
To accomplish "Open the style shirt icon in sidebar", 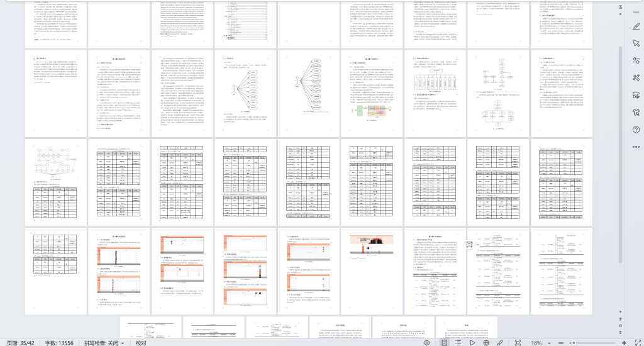I will (x=636, y=112).
